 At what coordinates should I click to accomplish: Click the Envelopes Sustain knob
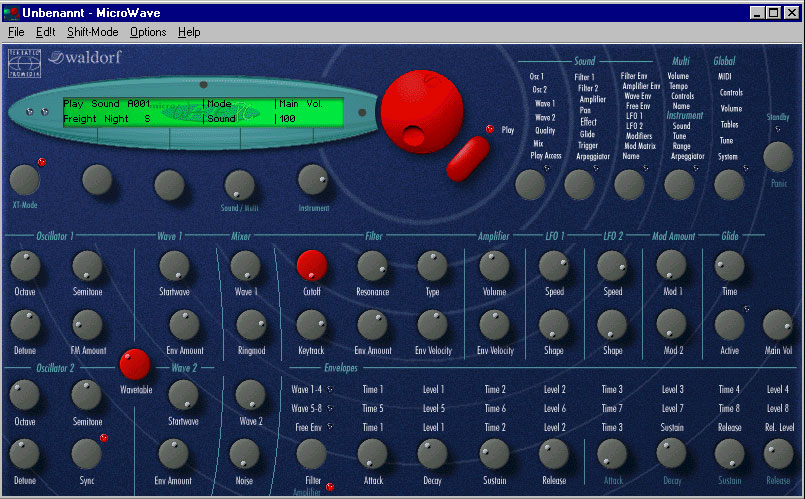coord(494,454)
